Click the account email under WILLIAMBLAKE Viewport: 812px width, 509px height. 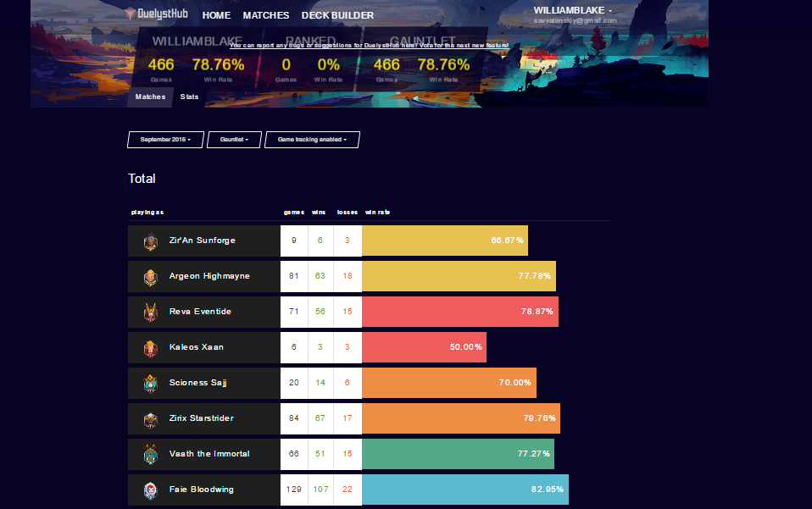tap(575, 21)
